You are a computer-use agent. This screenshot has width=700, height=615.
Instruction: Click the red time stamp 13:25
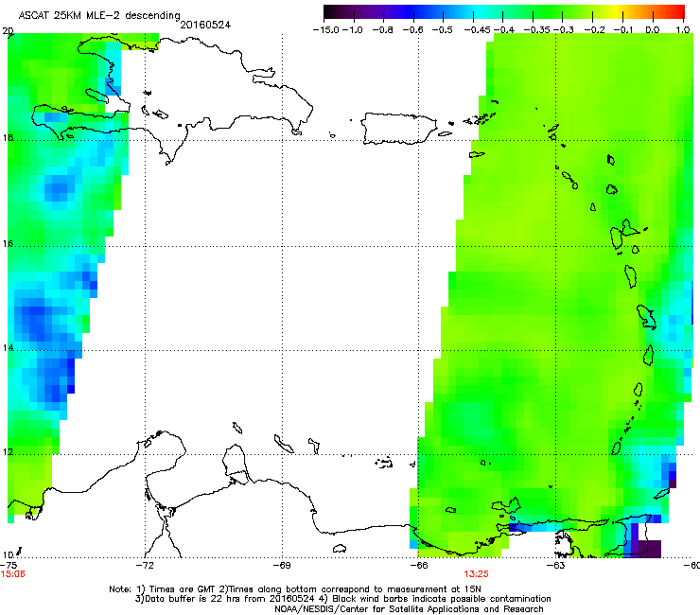[476, 574]
